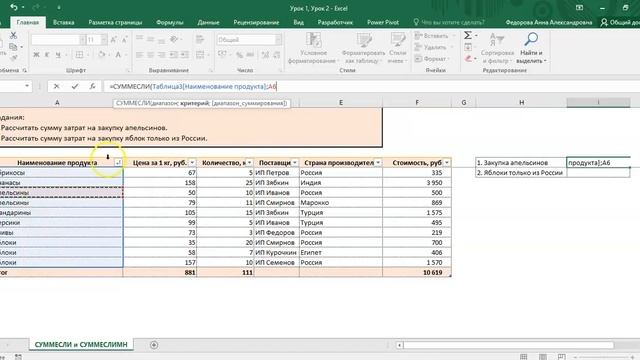
Task: Select the Format Painter brush
Action: coord(13,58)
